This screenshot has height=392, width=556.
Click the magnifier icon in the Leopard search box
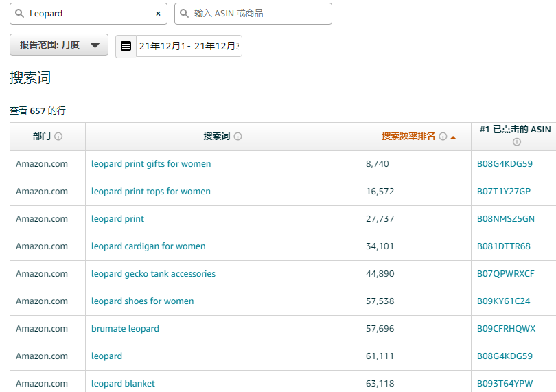[x=19, y=14]
